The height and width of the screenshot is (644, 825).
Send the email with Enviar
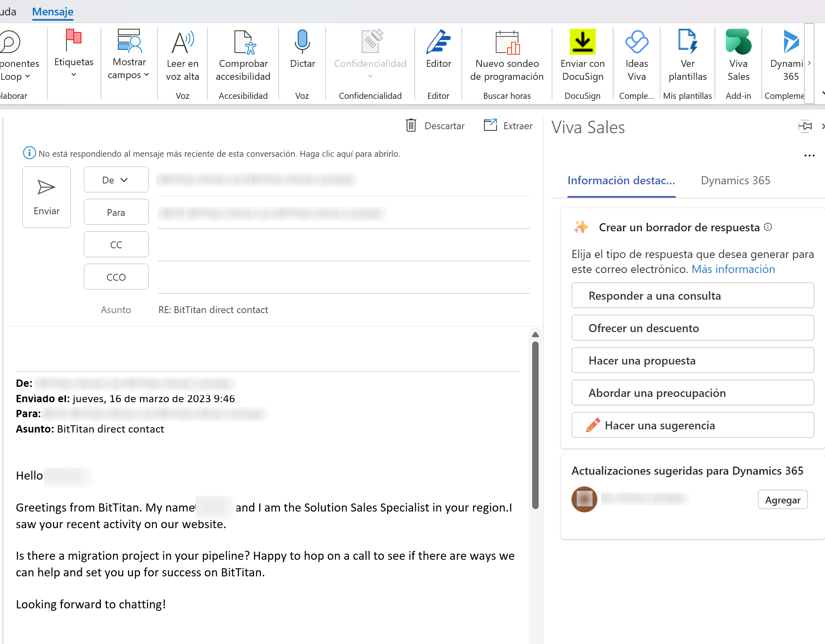coord(47,197)
